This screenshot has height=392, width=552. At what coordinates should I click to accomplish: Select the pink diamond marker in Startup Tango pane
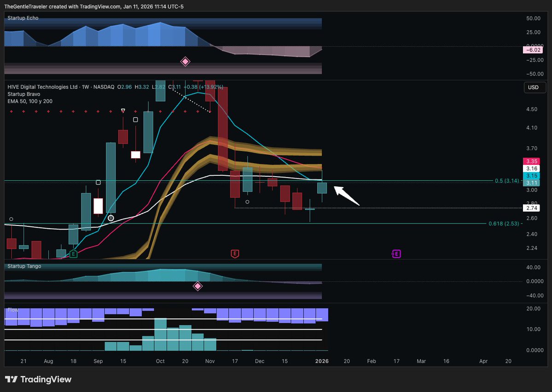(x=198, y=286)
